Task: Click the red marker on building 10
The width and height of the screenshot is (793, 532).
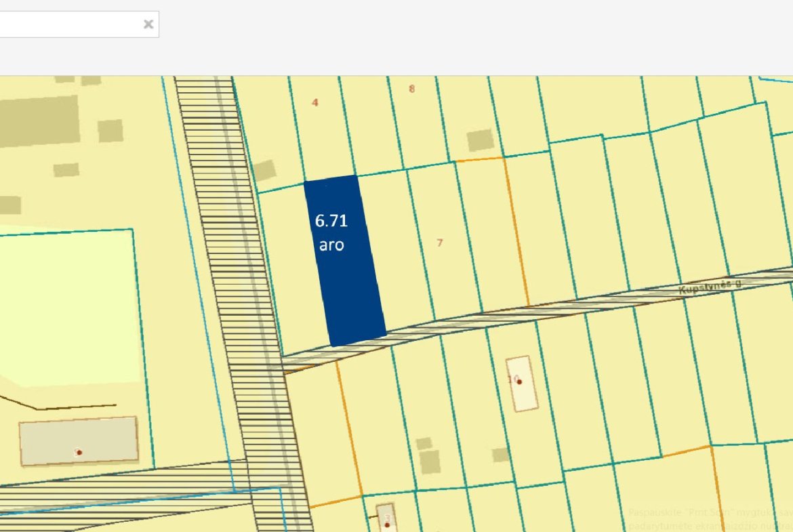Action: pos(519,382)
